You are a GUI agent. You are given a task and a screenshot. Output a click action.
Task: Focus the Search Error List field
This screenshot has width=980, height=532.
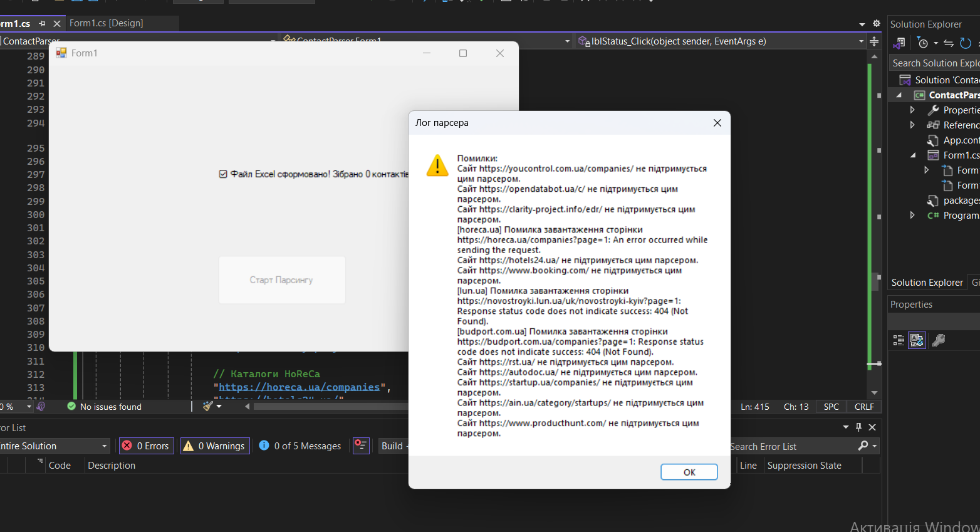pyautogui.click(x=793, y=446)
